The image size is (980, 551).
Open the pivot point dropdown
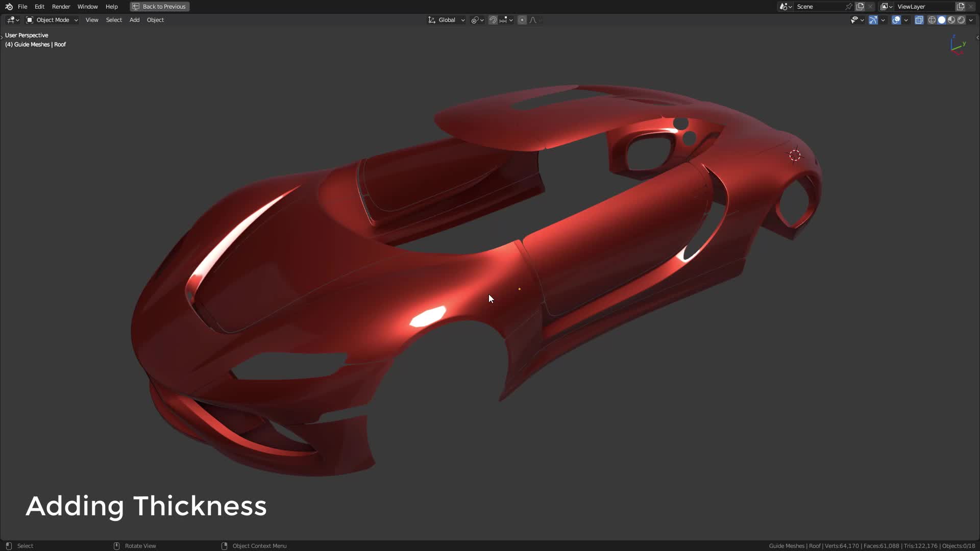477,20
